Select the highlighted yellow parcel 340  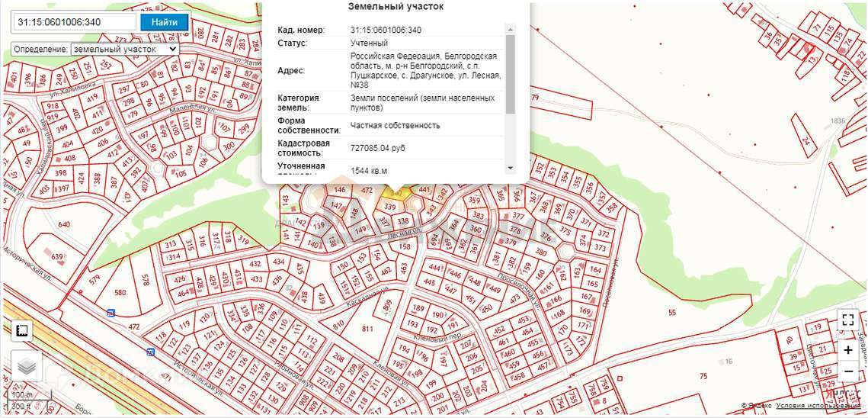396,194
